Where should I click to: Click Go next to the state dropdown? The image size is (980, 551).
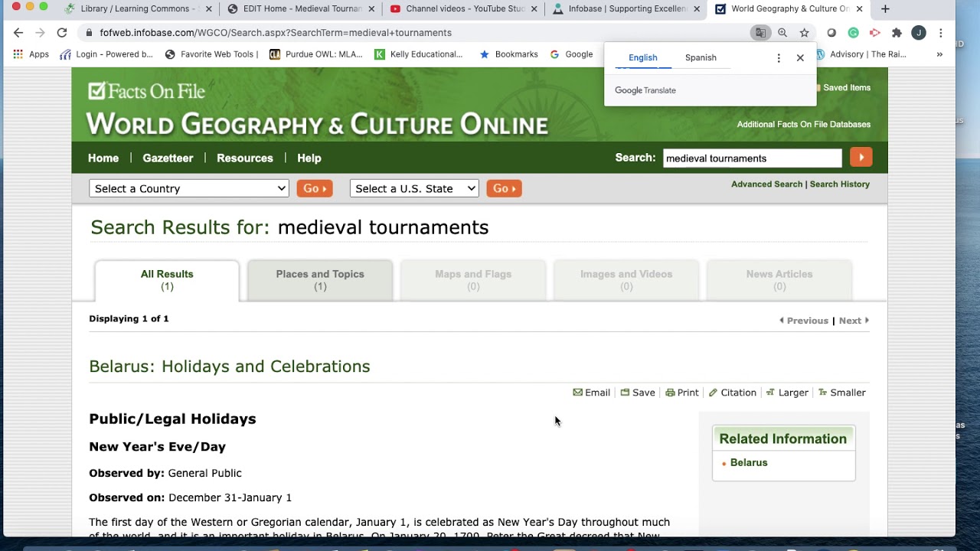[x=504, y=188]
